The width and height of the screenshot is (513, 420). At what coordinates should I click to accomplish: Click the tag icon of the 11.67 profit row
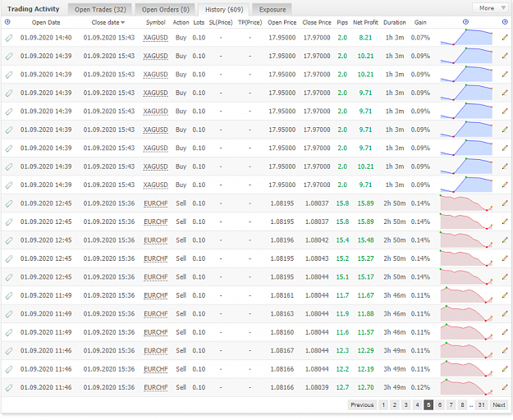click(9, 296)
